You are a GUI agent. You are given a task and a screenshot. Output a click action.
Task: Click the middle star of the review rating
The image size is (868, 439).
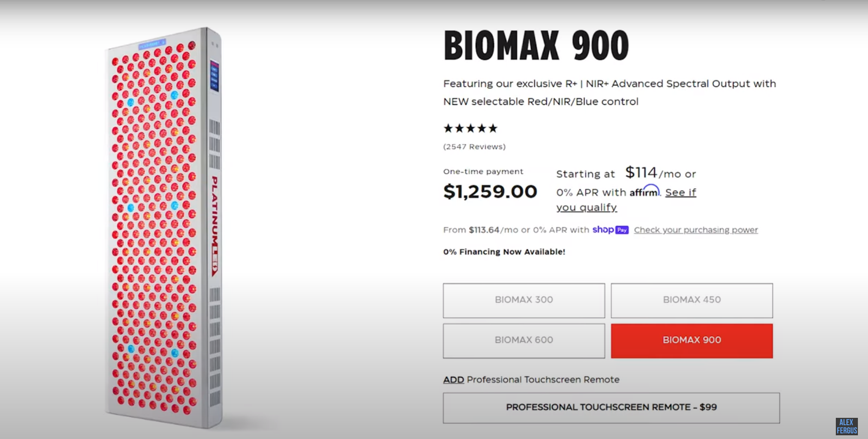coord(471,128)
